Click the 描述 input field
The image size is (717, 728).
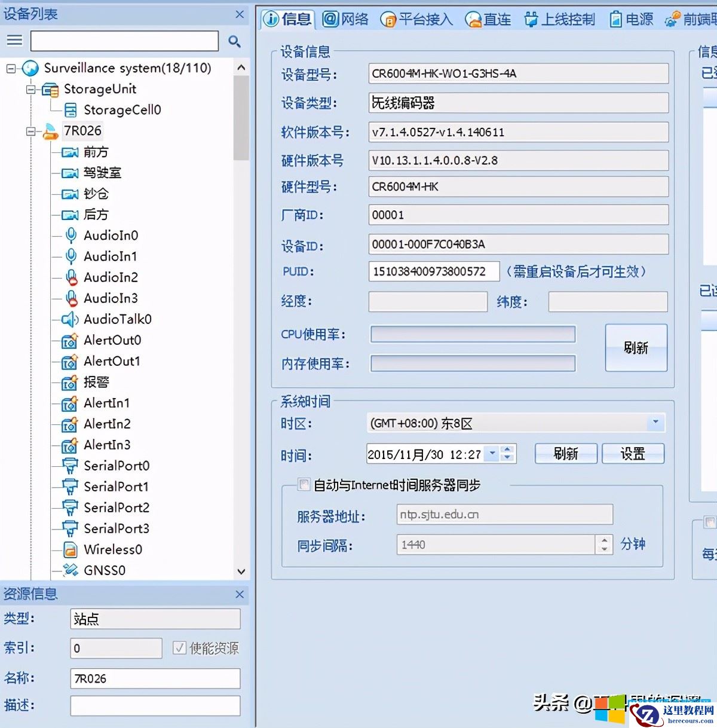pos(155,705)
